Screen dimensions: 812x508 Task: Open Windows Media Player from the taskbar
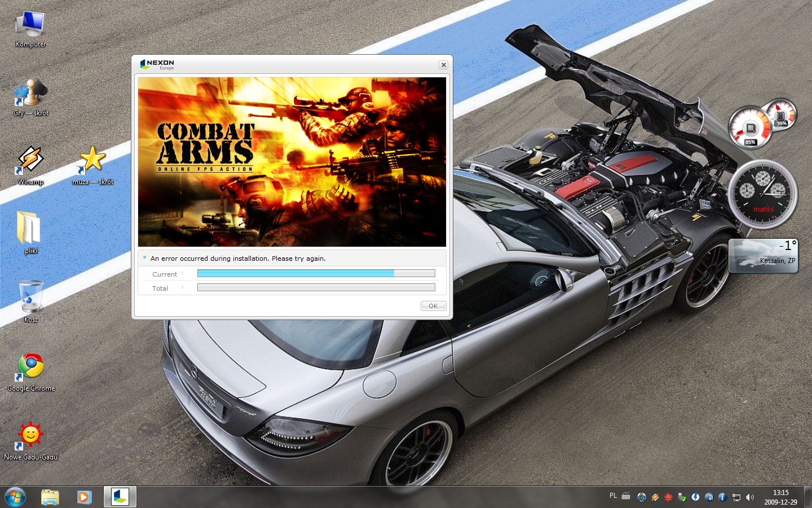(84, 497)
